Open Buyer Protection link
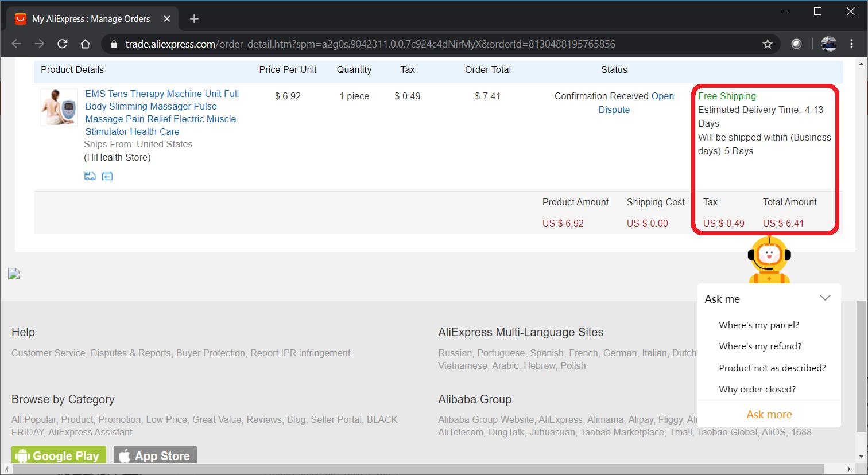Screen dimensions: 868x475 click(x=211, y=353)
